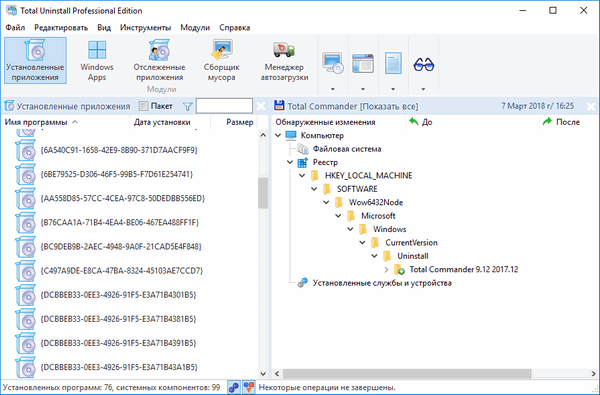Screen dimensions: 600x395
Task: Select program {C497A9DE-E8CA-47BA-8324-45103AE7CCD7}
Action: (121, 271)
